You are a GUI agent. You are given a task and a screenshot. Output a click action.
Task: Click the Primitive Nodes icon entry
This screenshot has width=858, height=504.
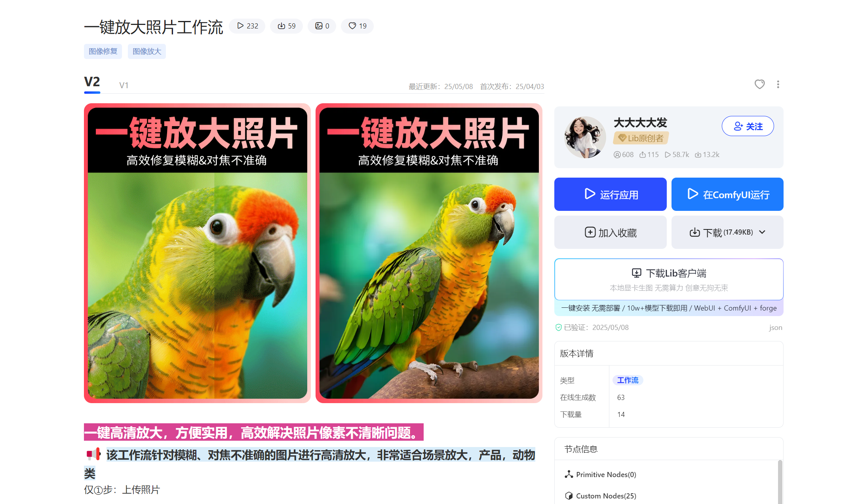coord(569,474)
